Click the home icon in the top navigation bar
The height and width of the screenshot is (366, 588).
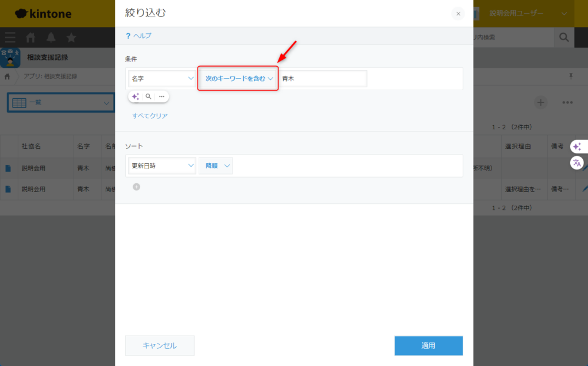tap(31, 37)
